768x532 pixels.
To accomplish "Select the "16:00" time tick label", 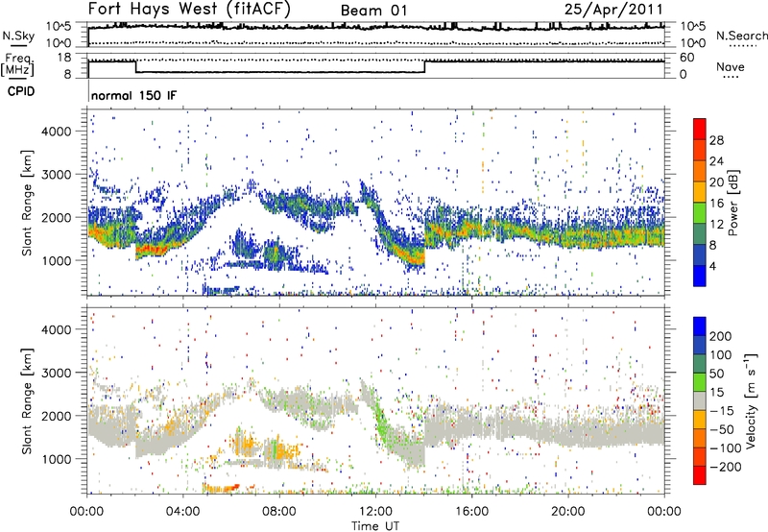I will (x=471, y=512).
